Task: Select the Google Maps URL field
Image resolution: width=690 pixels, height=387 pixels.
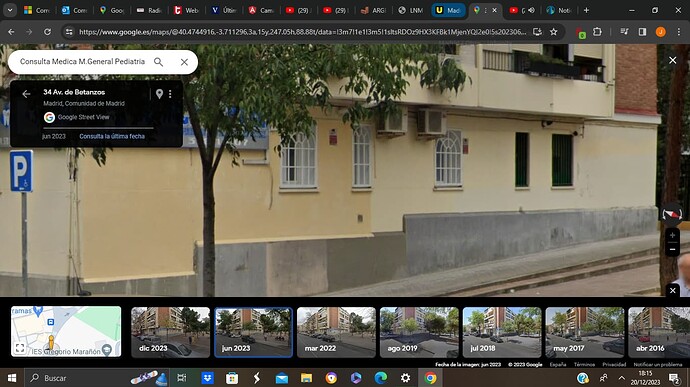Action: 302,32
